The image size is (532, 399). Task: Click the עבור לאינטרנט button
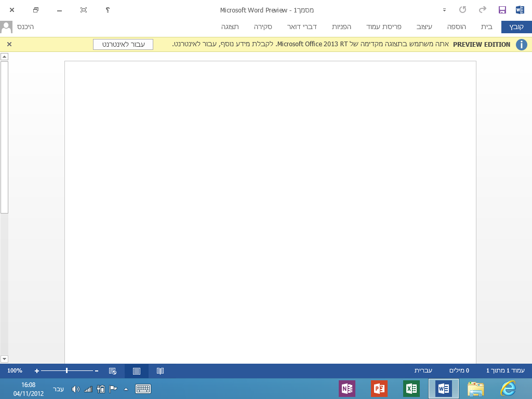[123, 45]
